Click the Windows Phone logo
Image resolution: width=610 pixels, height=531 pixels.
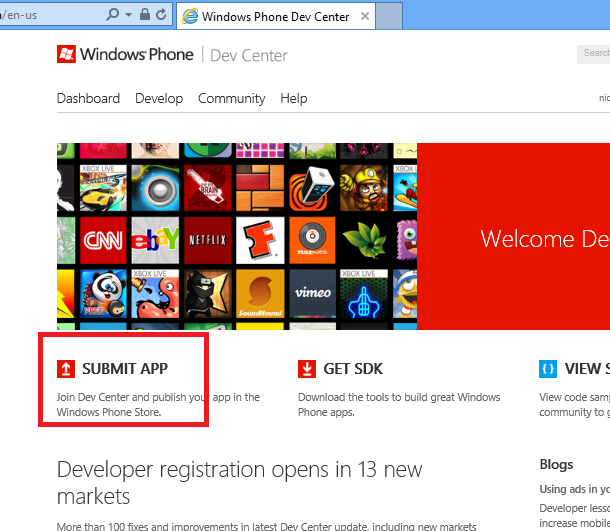[125, 55]
